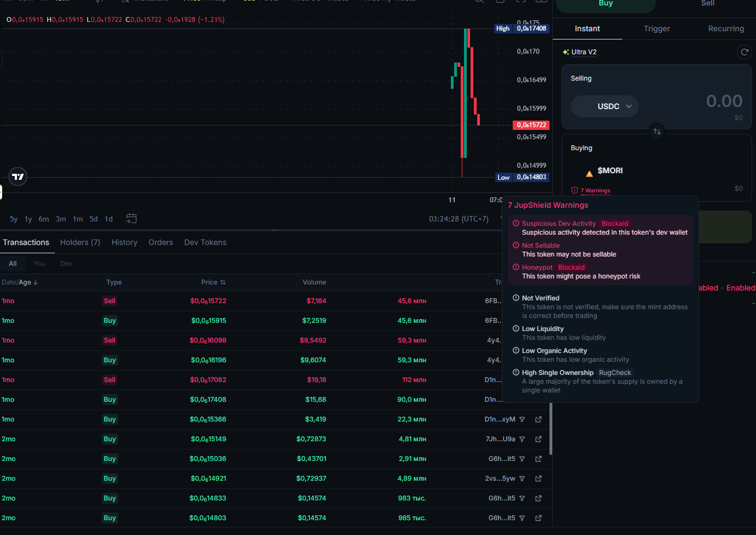Image resolution: width=756 pixels, height=535 pixels.
Task: Click the Not Sellable warning entry
Action: (x=600, y=250)
